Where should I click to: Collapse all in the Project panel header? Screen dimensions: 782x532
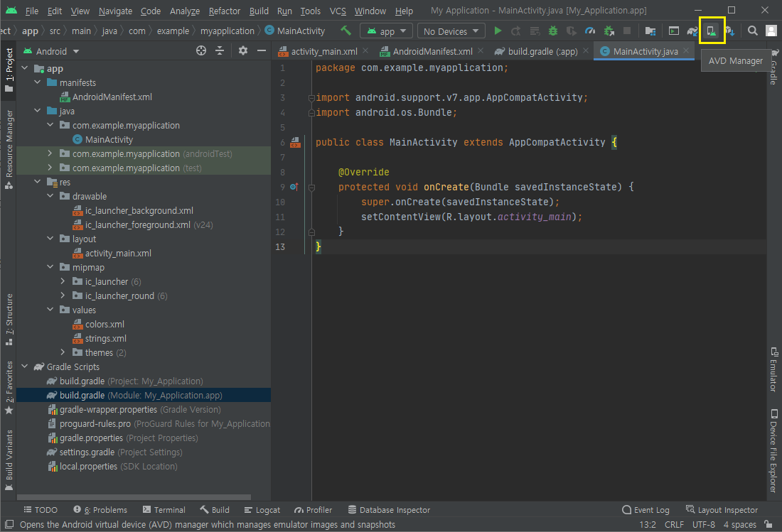coord(220,51)
